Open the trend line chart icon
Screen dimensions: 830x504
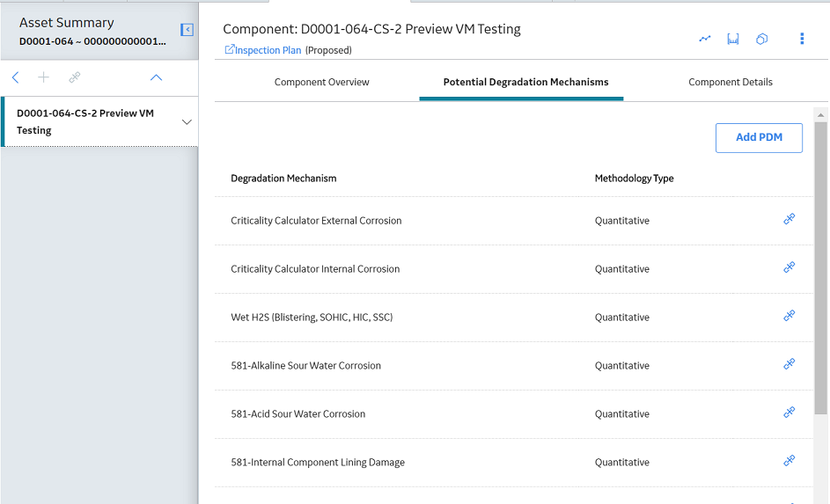point(704,39)
